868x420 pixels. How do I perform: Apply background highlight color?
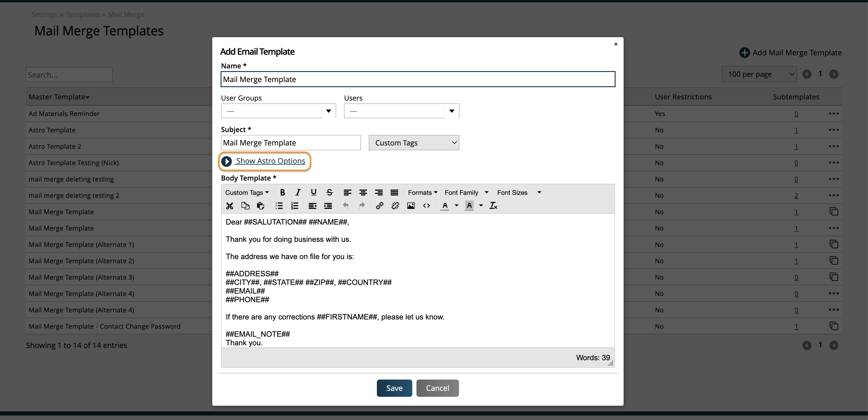(x=469, y=206)
